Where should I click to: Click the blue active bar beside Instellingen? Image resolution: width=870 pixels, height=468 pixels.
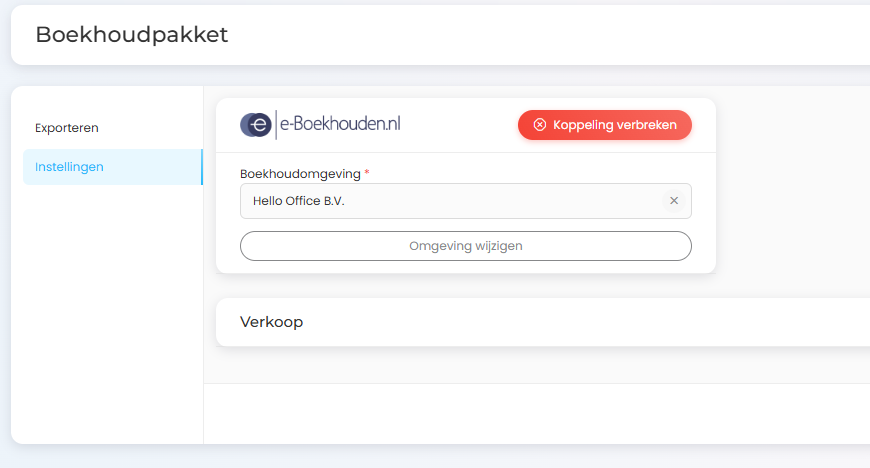pyautogui.click(x=201, y=167)
